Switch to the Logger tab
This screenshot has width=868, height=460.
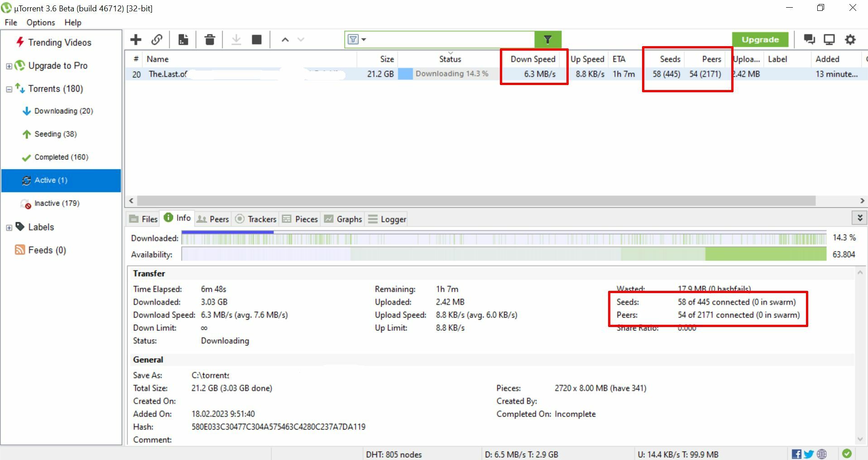[x=387, y=219]
